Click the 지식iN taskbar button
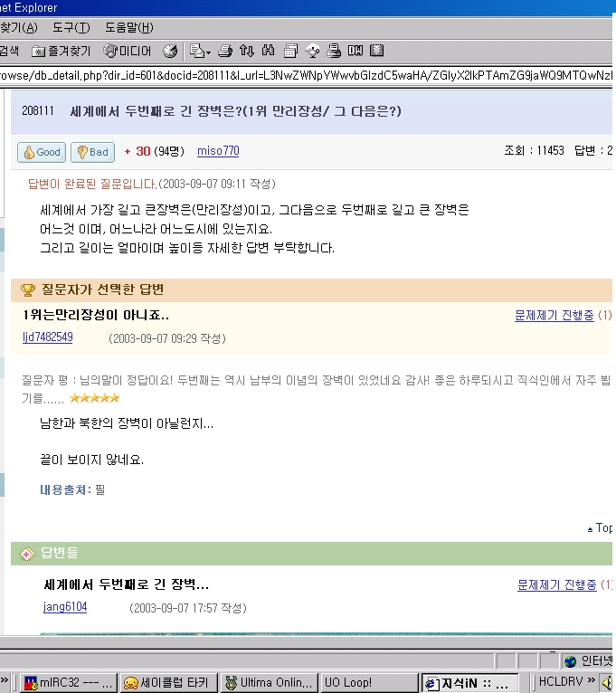 click(470, 683)
